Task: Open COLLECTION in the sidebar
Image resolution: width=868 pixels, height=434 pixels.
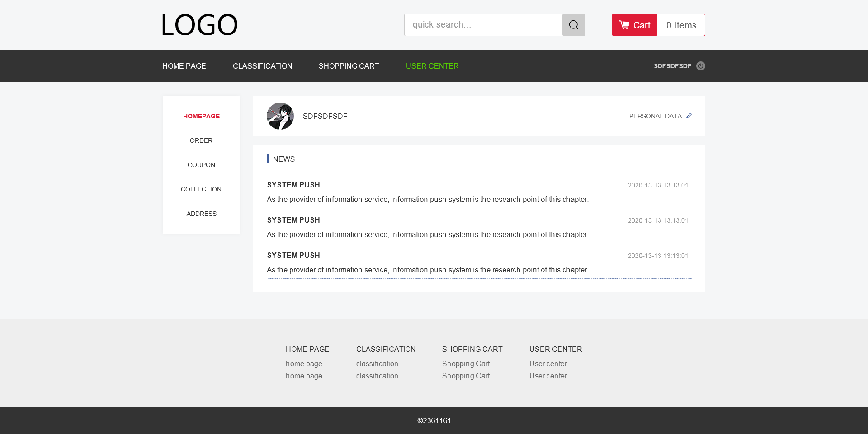Action: point(201,189)
